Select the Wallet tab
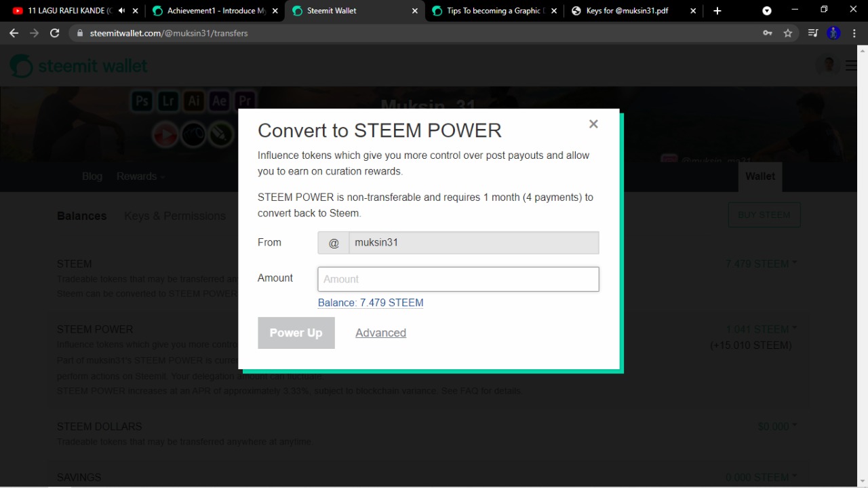Viewport: 868px width, 488px height. pyautogui.click(x=759, y=176)
